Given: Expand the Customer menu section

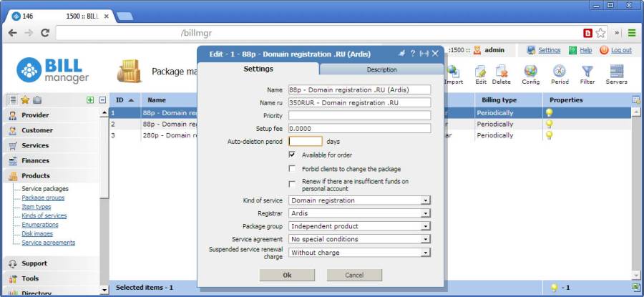Looking at the screenshot, I should click(x=52, y=130).
